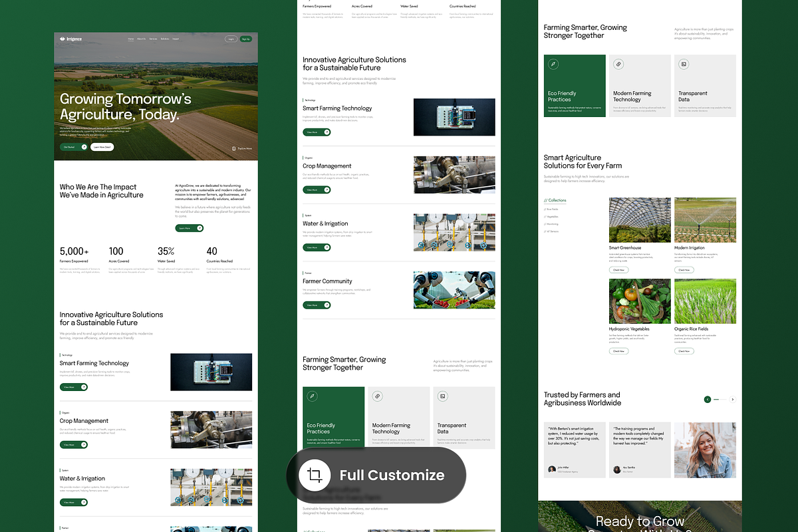Click 'Smart Agriculture Solutions for Every Farm' heading
The height and width of the screenshot is (532, 798).
pyautogui.click(x=583, y=162)
